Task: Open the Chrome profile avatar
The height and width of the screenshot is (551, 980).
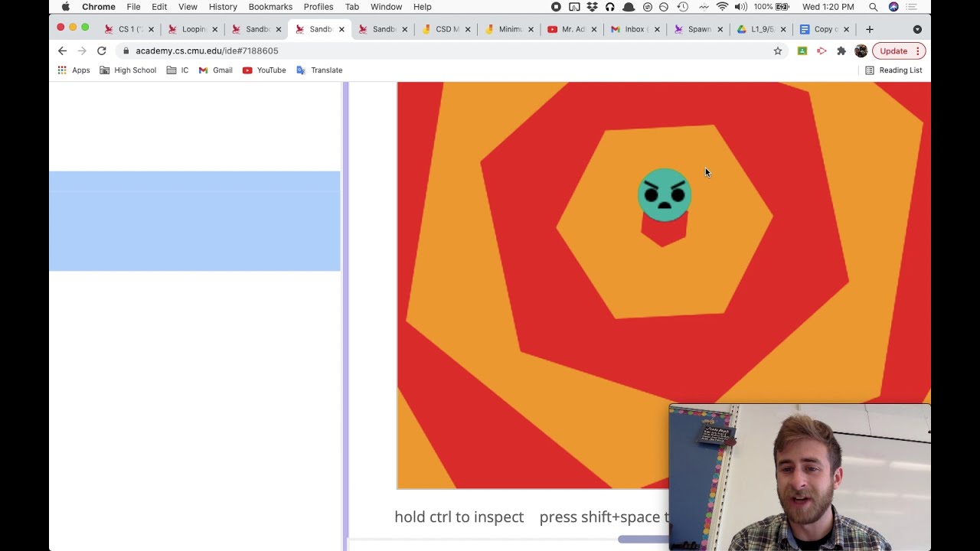Action: click(861, 51)
